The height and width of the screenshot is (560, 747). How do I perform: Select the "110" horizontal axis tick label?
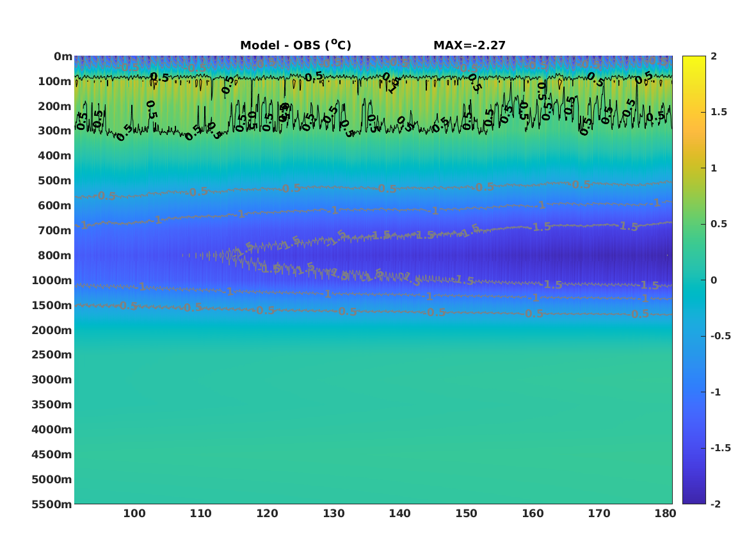(x=200, y=513)
